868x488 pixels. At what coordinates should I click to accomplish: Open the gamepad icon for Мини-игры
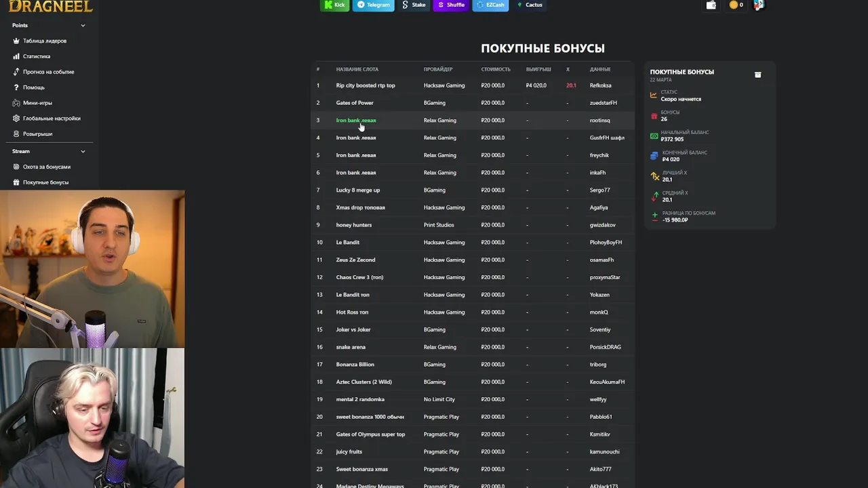(16, 103)
